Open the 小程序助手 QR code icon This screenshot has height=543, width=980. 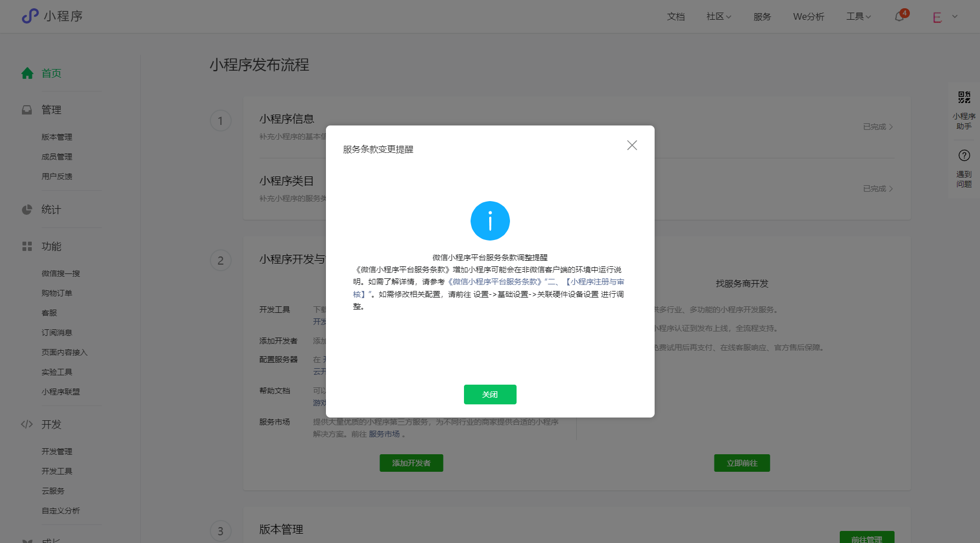tap(964, 98)
